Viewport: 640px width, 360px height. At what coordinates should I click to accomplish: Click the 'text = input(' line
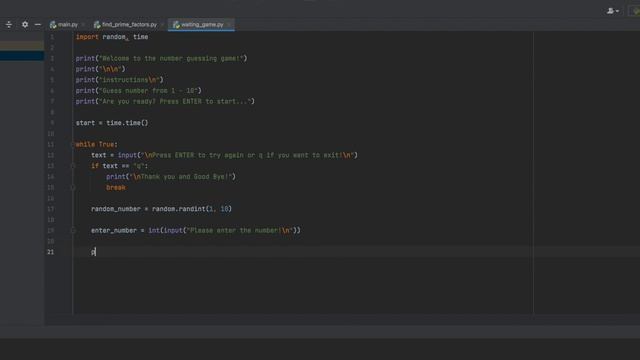point(224,155)
